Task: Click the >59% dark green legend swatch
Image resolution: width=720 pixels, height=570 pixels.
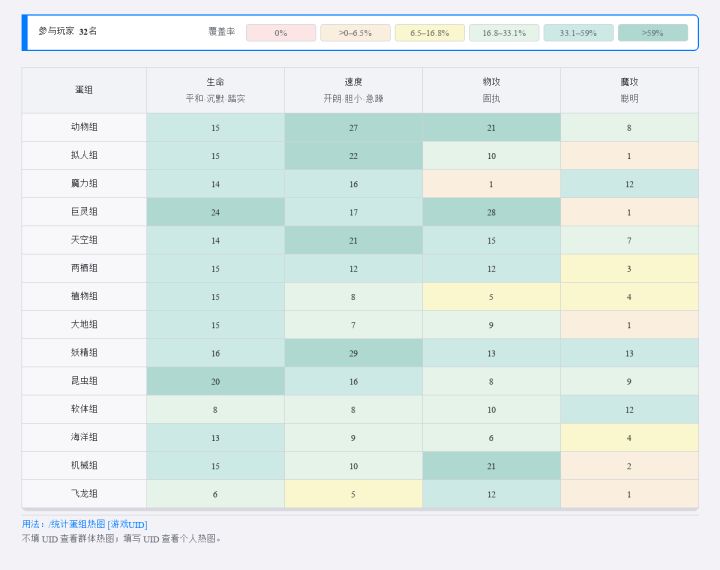Action: 652,33
